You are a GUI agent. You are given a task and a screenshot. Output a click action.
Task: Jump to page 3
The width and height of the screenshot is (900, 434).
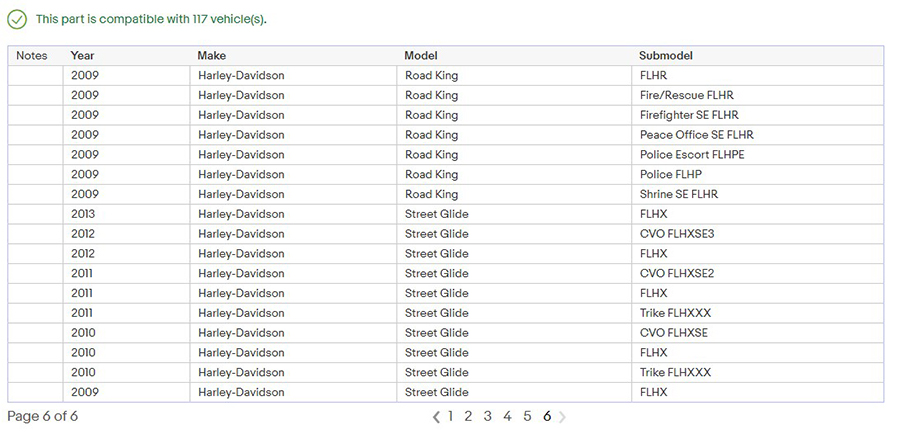coord(487,416)
